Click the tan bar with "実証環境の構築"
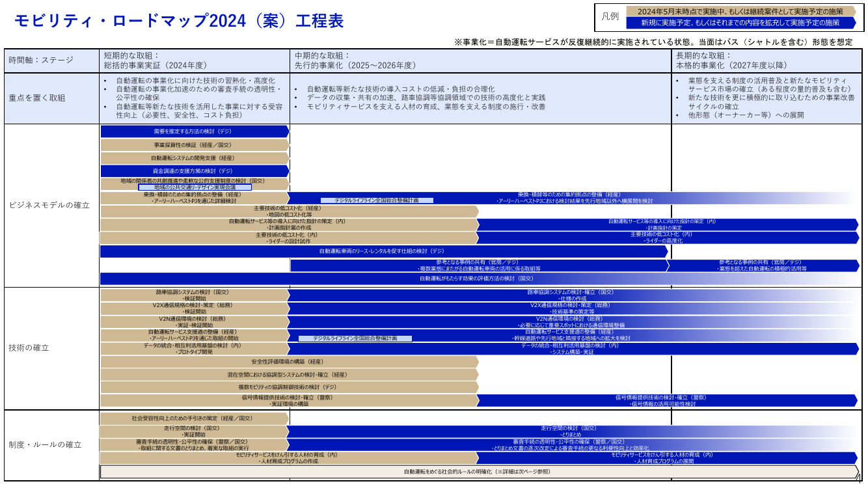Viewport: 868px width, 488px height. (x=290, y=400)
